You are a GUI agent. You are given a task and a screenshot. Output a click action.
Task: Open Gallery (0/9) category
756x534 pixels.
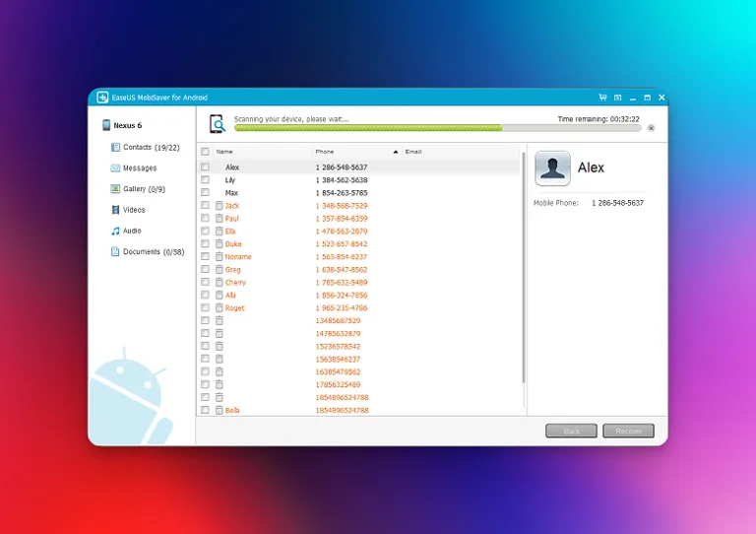click(x=144, y=188)
